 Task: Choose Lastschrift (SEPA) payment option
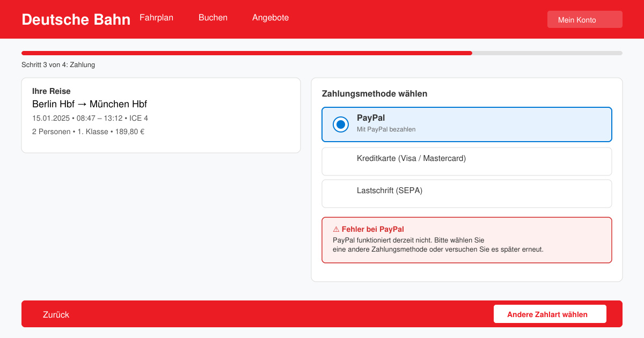[x=467, y=194]
